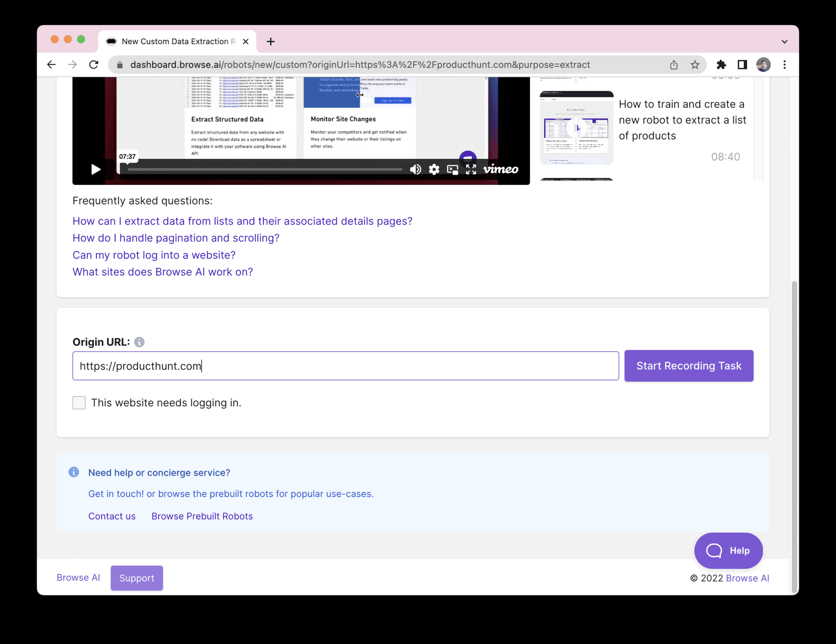Expand the robot login question FAQ
Screen dimensions: 836x644
coord(153,254)
